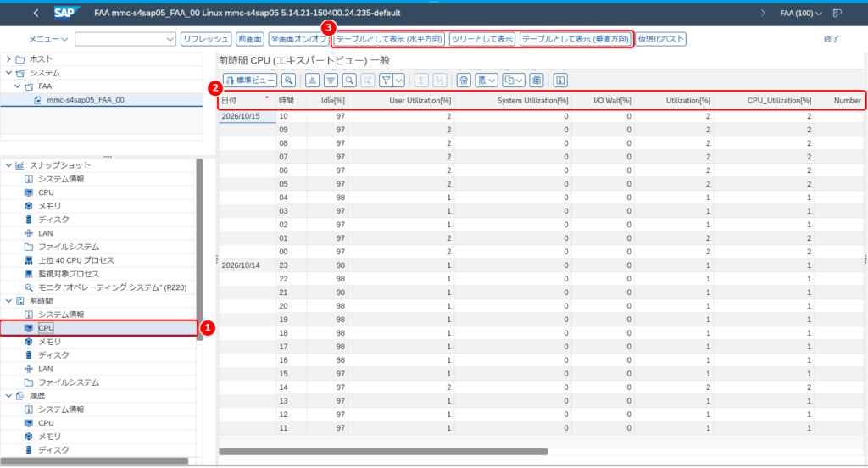Click the 日付 column header
The width and height of the screenshot is (868, 468).
(x=248, y=101)
